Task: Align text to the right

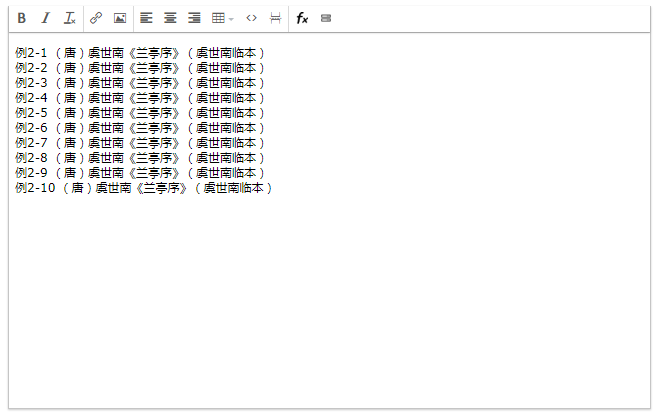Action: [194, 18]
